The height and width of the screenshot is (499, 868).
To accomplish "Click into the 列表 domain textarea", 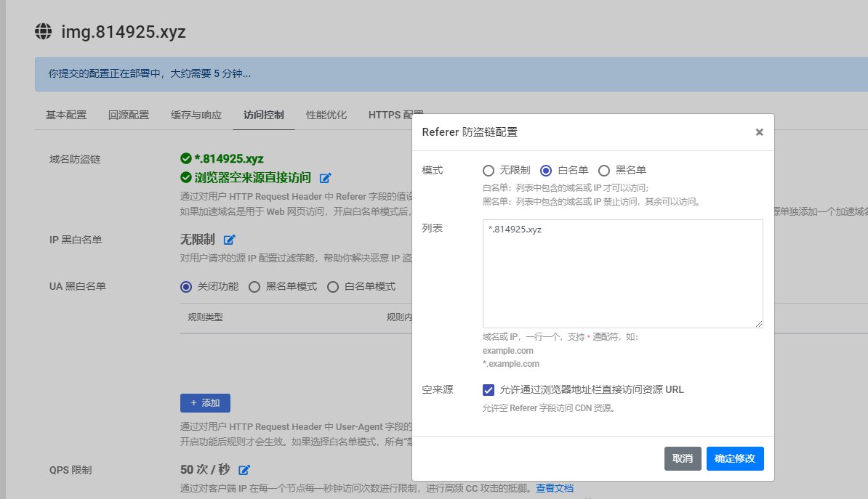I will tap(622, 274).
